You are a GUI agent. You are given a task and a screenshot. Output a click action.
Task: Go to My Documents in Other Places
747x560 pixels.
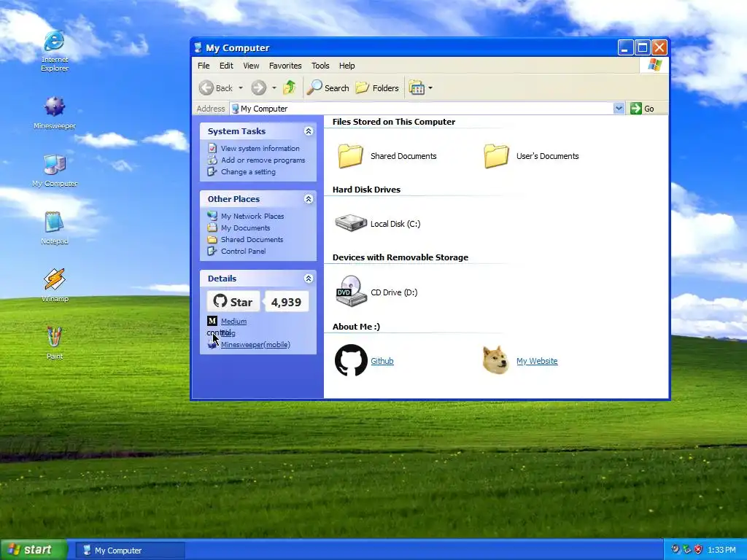245,228
